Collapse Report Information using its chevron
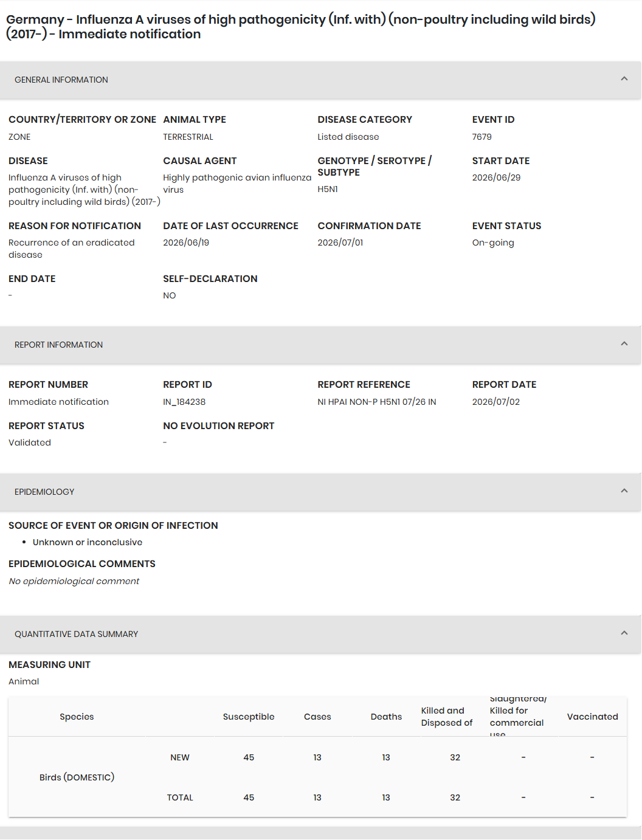Screen dimensions: 642x840 coord(624,344)
